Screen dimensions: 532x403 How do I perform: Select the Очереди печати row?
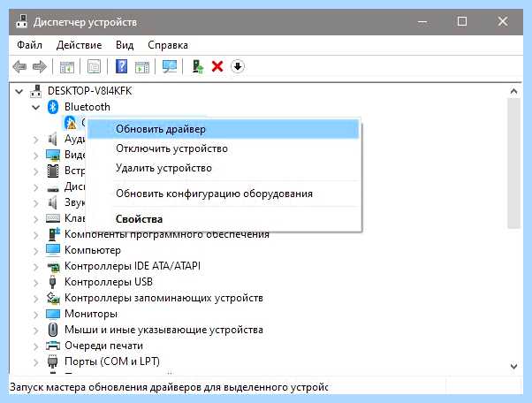pos(103,346)
